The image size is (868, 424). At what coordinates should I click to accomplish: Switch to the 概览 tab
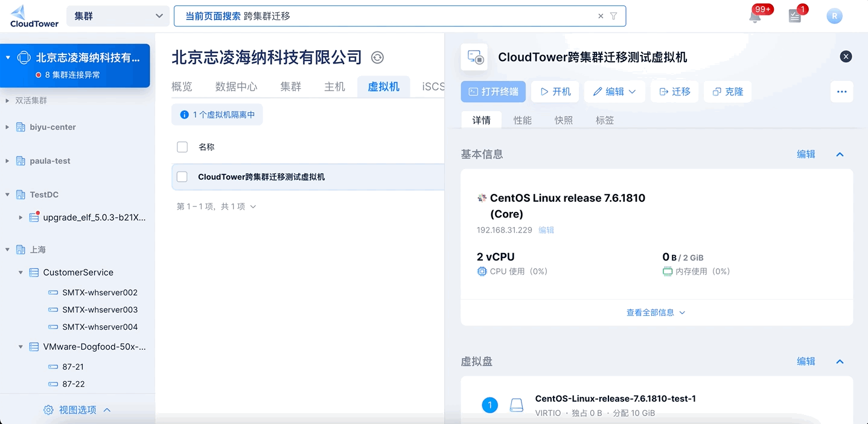(182, 86)
